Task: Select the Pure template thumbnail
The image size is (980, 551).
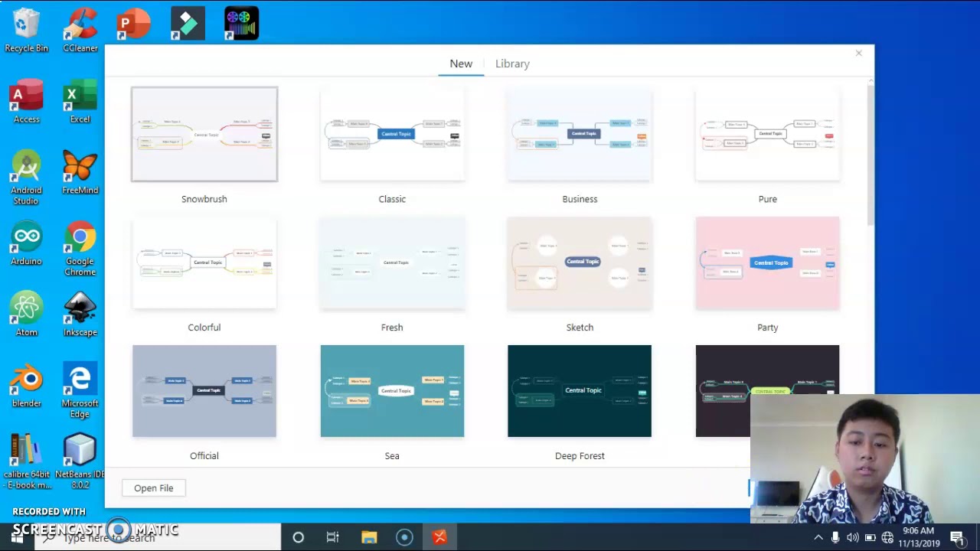Action: [767, 135]
